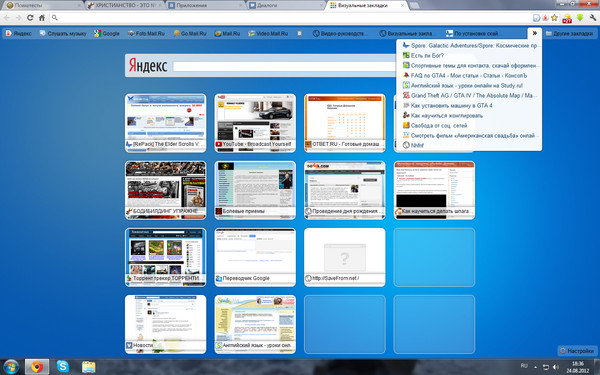Open the wrench settings menu

tap(593, 18)
